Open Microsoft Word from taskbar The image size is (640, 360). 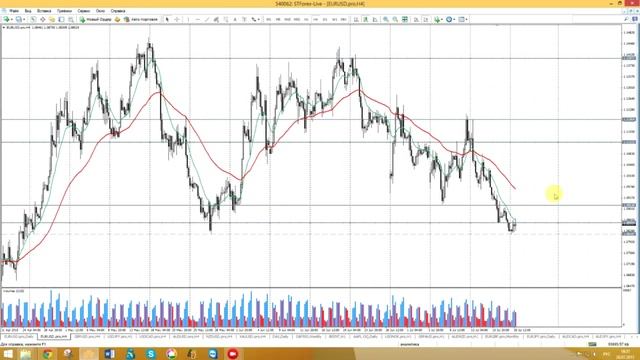point(109,353)
